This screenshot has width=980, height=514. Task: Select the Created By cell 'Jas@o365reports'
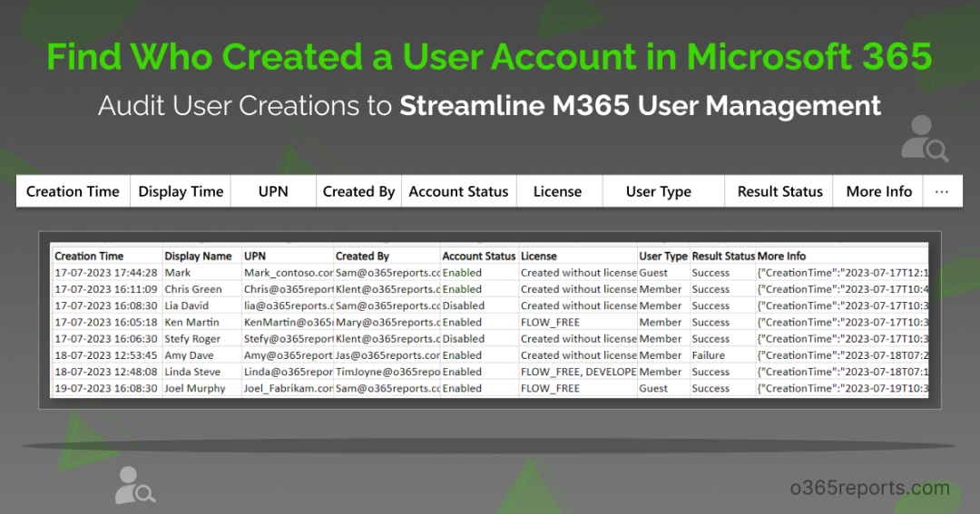tap(387, 354)
